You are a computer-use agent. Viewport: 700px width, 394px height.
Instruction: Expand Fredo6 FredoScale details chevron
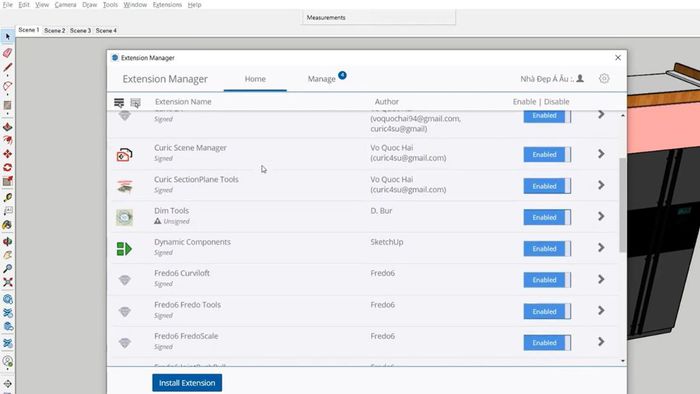tap(601, 342)
